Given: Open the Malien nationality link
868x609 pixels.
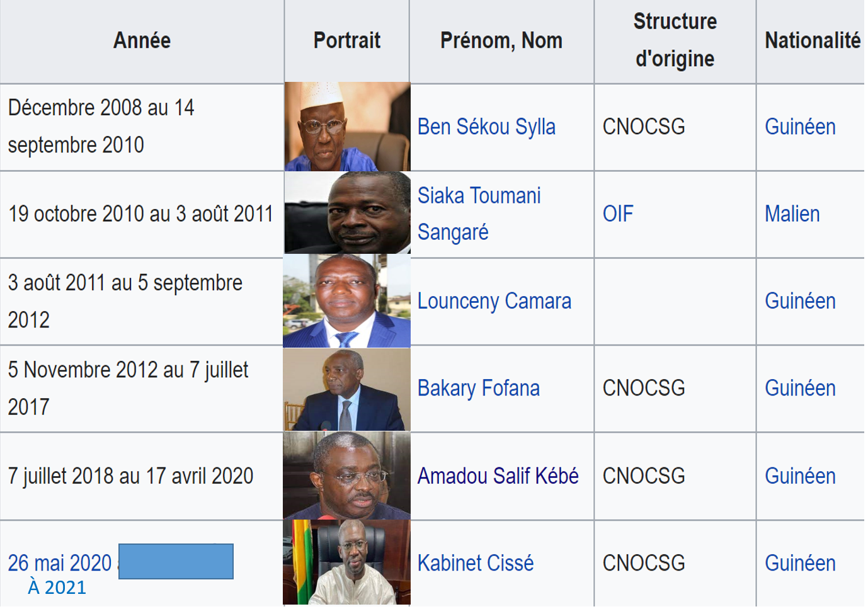Looking at the screenshot, I should [792, 215].
